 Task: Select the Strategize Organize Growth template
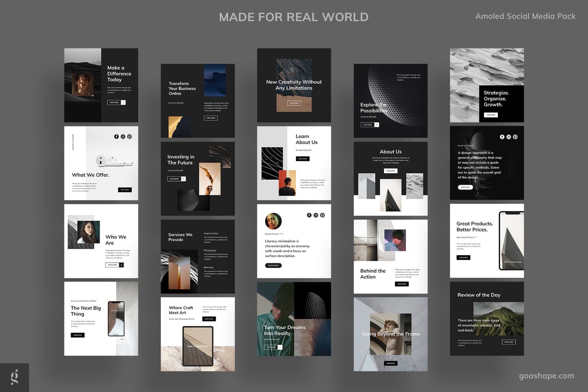click(487, 85)
